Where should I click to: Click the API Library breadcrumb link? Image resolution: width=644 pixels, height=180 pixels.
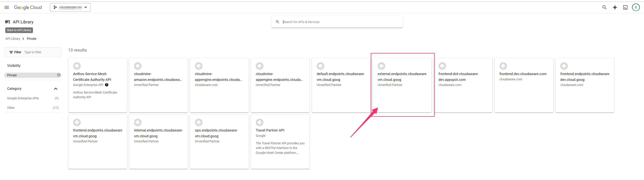(x=13, y=39)
